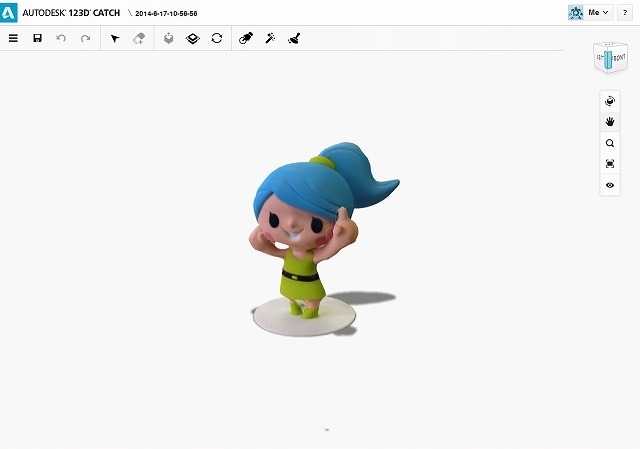Viewport: 640px width, 449px height.
Task: Click the view cube navigator
Action: (610, 58)
